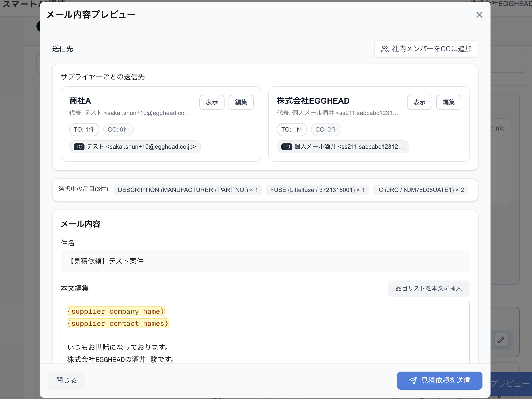The width and height of the screenshot is (532, 399).
Task: Click the paper plane send icon
Action: click(413, 380)
